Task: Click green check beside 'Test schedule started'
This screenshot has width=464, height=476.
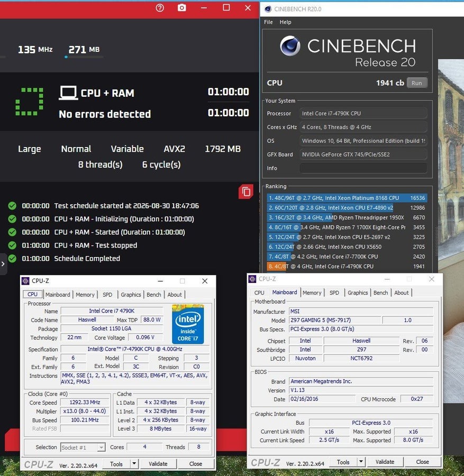Action: [12, 206]
